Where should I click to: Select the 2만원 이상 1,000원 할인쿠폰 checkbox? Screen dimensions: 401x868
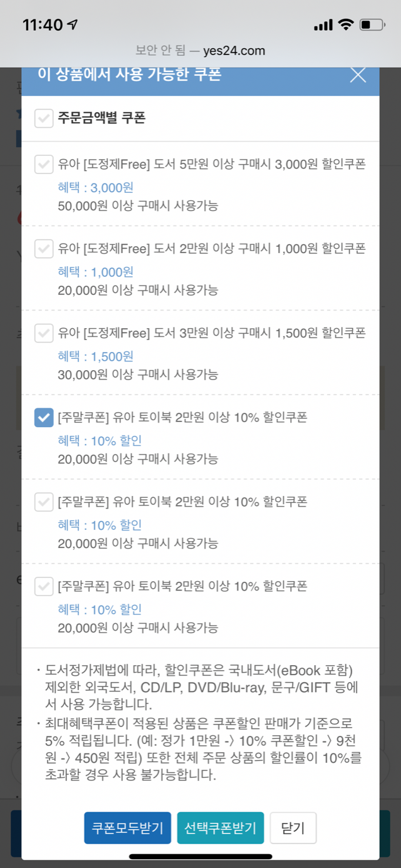(x=44, y=249)
